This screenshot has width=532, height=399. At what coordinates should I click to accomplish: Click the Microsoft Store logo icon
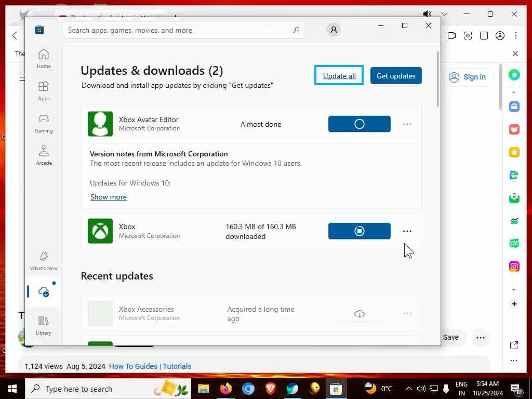(39, 30)
